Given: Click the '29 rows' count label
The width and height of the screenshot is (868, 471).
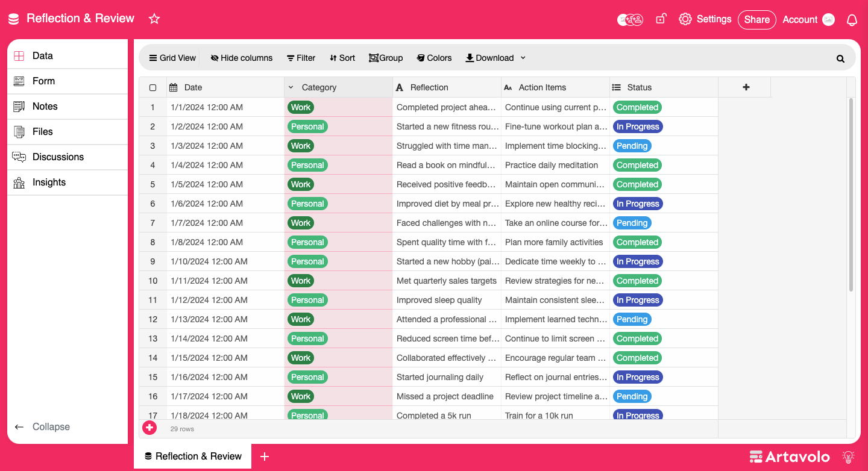Looking at the screenshot, I should pos(182,429).
